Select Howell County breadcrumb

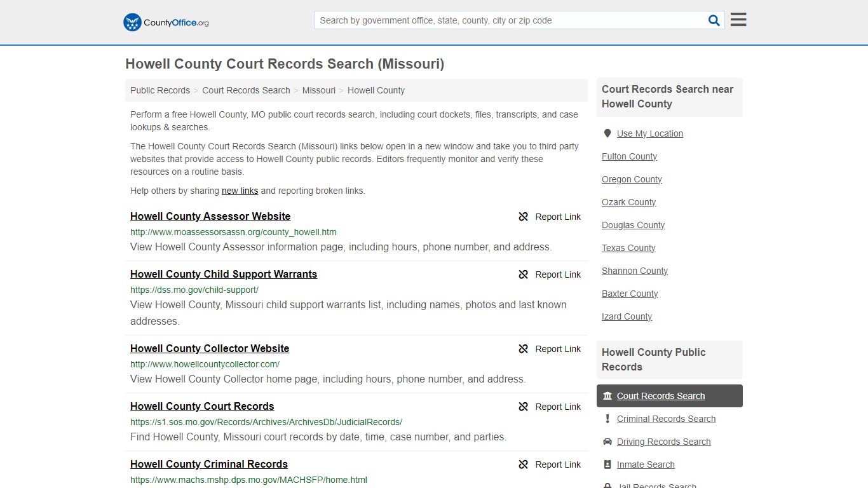point(376,90)
